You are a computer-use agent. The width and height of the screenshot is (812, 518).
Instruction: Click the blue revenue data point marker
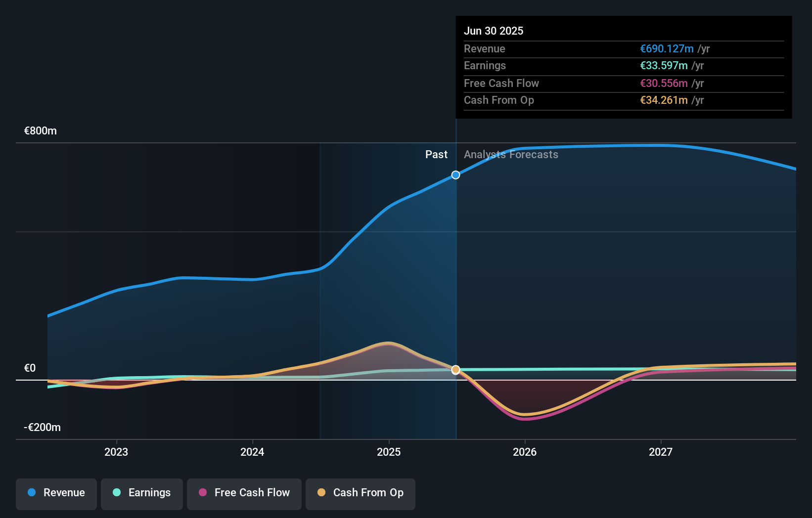(x=455, y=174)
